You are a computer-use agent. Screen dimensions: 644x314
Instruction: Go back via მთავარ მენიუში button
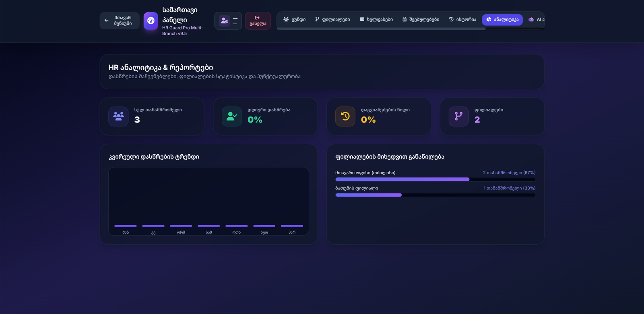(120, 21)
